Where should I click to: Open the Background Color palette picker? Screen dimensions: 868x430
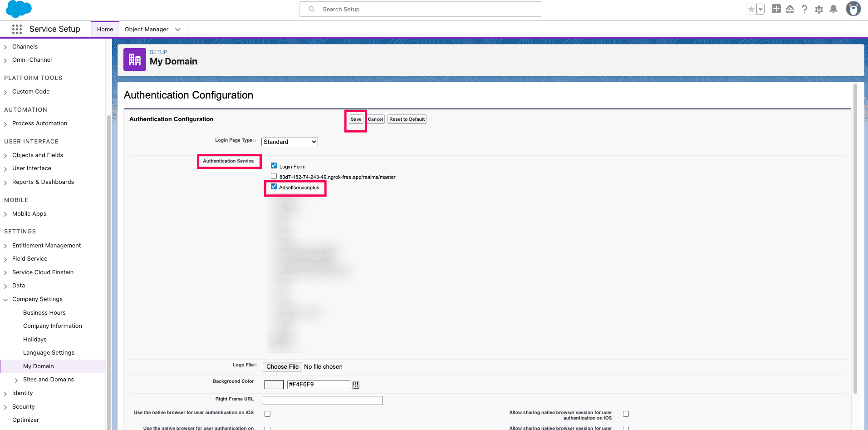(356, 385)
